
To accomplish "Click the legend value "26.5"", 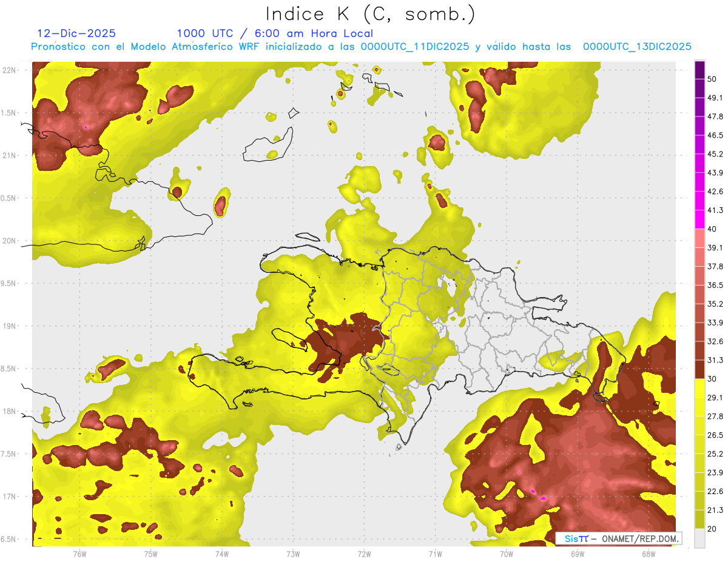I will 715,435.
